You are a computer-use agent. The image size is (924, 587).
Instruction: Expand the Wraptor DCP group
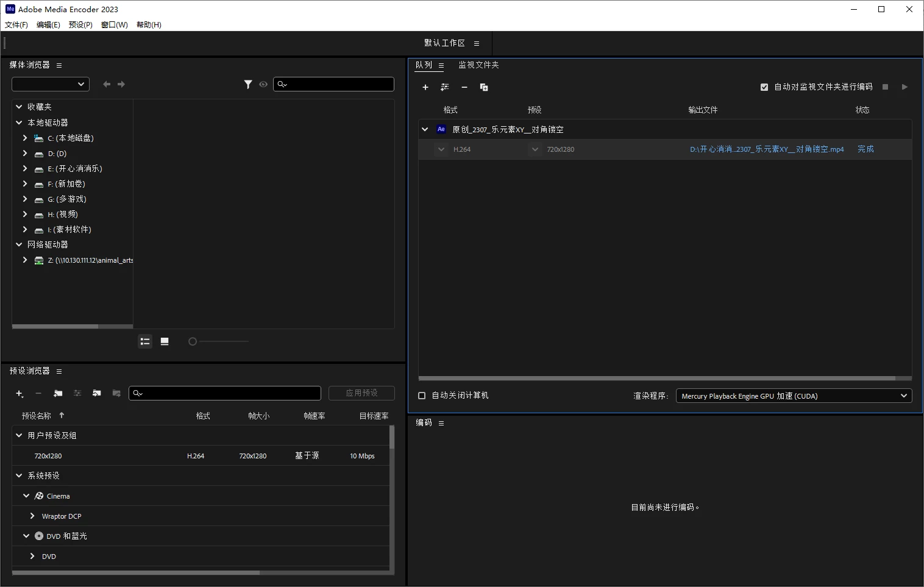click(32, 516)
